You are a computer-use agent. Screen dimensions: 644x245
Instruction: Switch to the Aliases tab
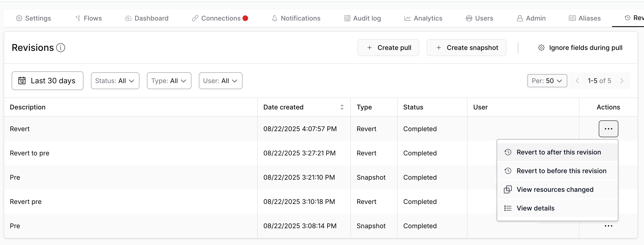pos(585,18)
